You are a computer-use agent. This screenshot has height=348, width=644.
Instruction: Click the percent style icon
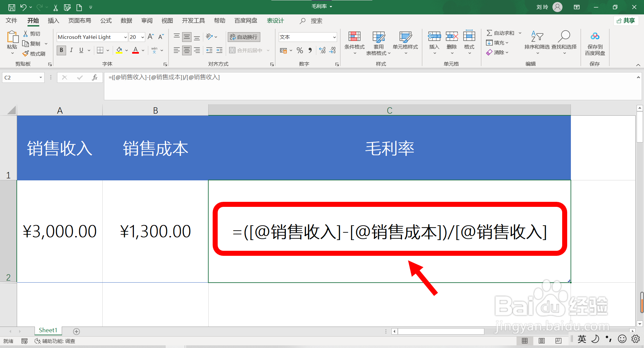pyautogui.click(x=300, y=50)
